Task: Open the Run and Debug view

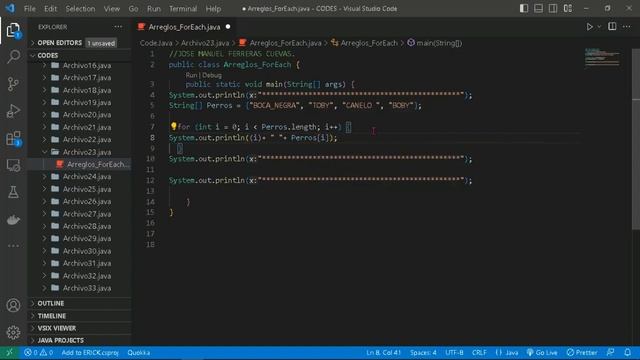Action: 13,111
